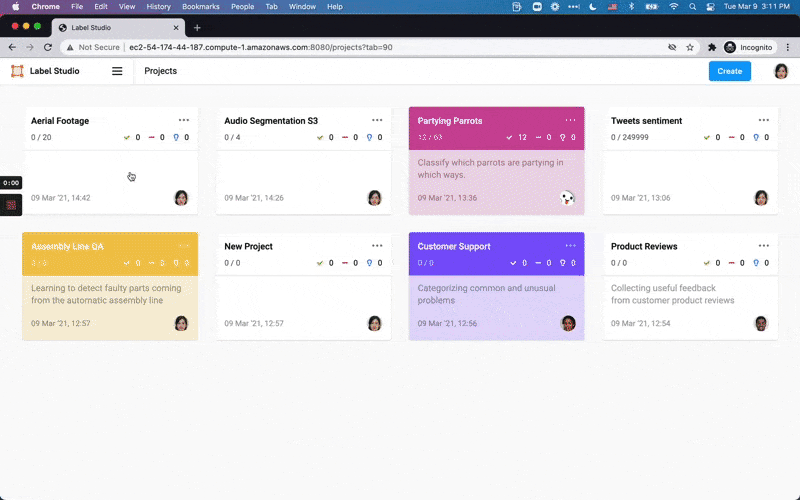The height and width of the screenshot is (500, 800).
Task: Click the Projects breadcrumb link
Action: [x=160, y=71]
